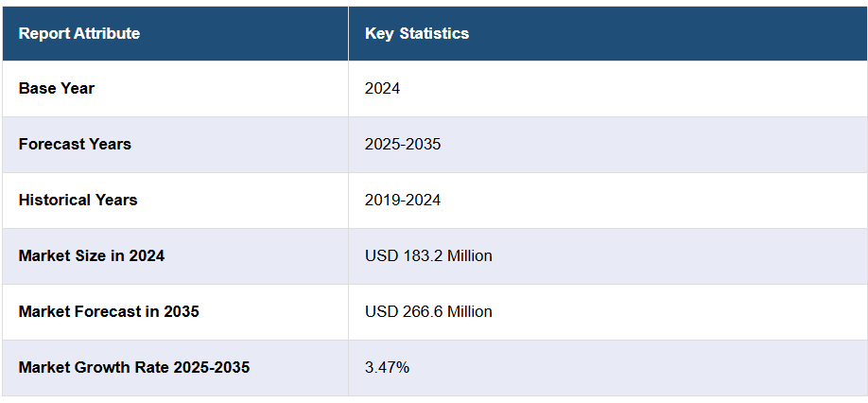Click the 3.47% growth rate value
Viewport: 868px width, 403px height.
tap(388, 367)
